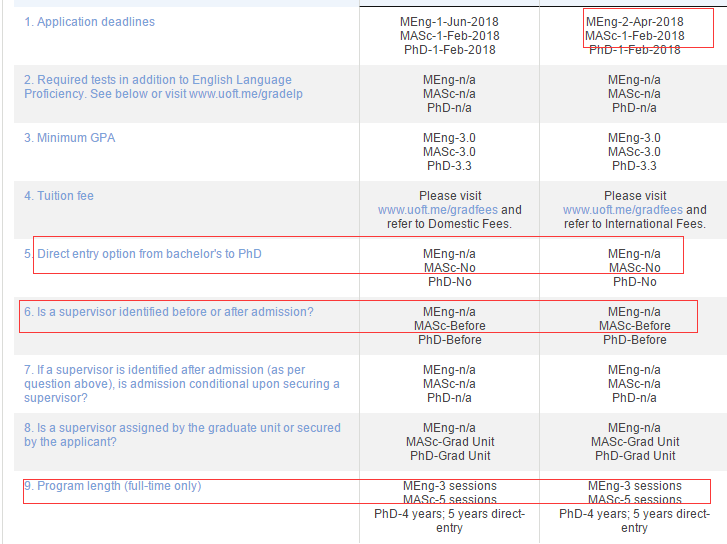The width and height of the screenshot is (727, 544).
Task: Click MASc-1-Feb-2018 beneath the MEng-1-Jun-2018 entry
Action: pos(449,36)
